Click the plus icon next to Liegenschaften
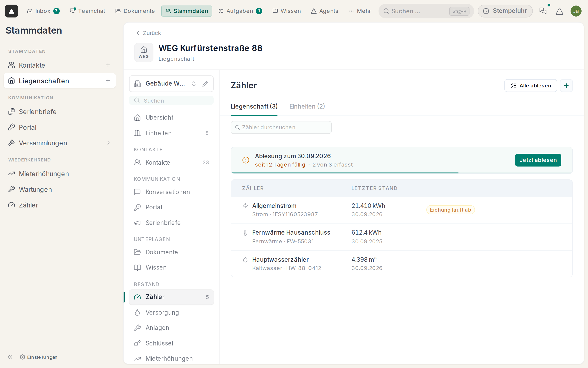Screen dimensions: 588x368 tap(108, 80)
